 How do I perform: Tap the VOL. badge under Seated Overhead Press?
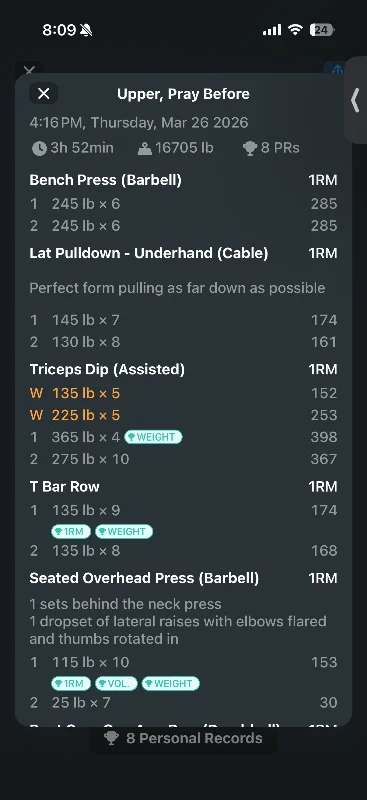(116, 684)
